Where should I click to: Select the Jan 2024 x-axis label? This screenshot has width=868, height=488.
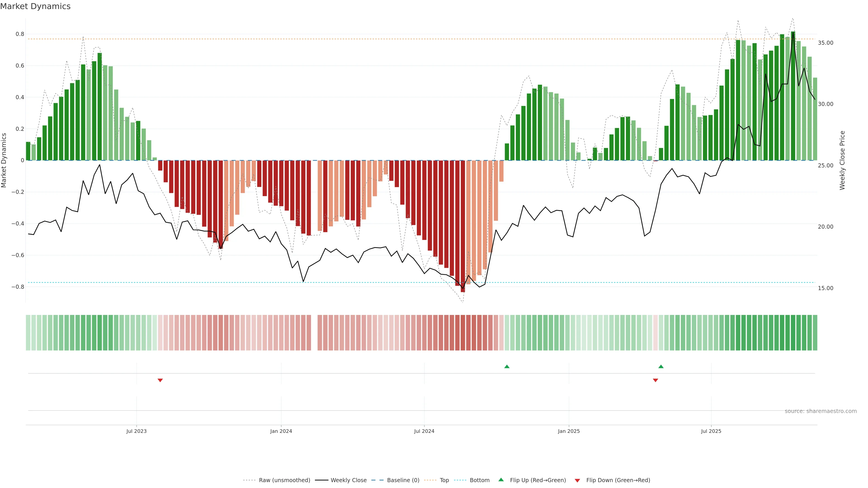pyautogui.click(x=281, y=431)
